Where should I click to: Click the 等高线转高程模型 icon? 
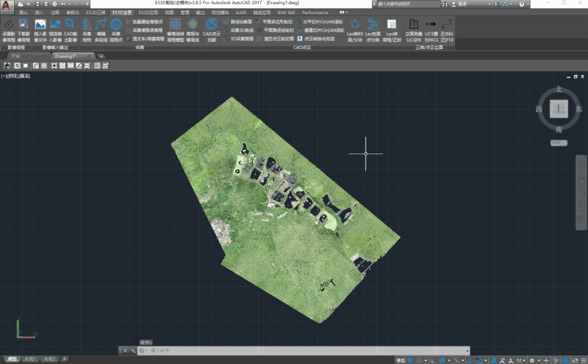[x=175, y=31]
